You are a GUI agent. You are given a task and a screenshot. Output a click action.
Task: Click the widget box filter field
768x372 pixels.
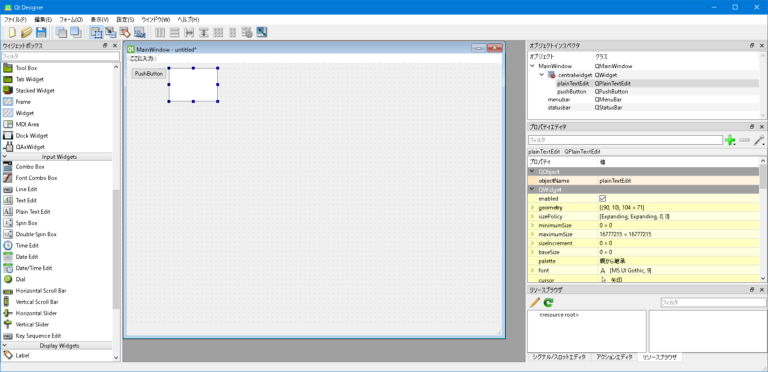(60, 57)
